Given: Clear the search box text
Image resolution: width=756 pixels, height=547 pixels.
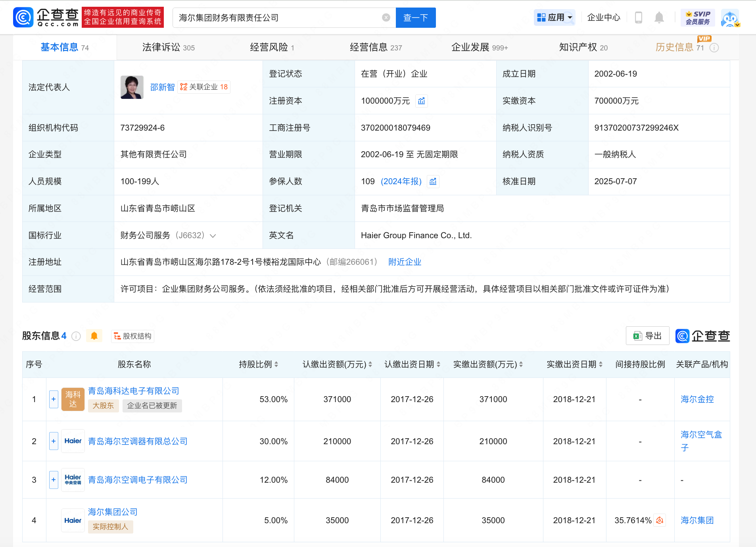Looking at the screenshot, I should [386, 17].
